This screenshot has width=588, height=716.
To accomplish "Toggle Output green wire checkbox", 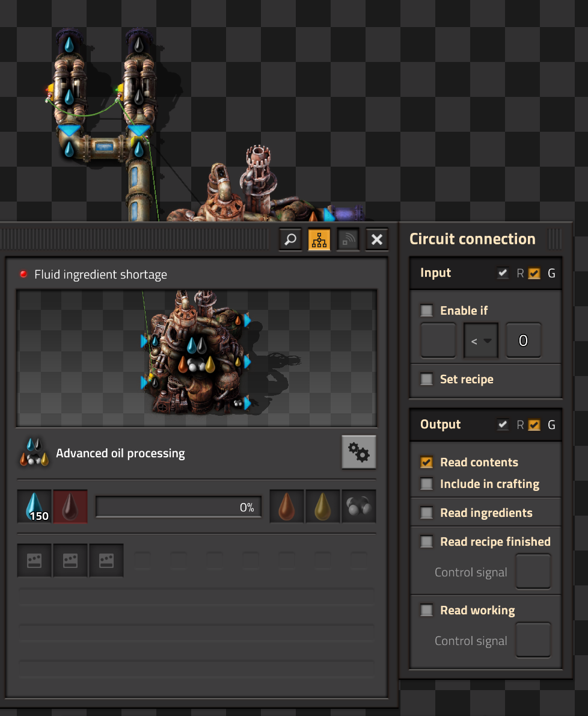I will tap(534, 425).
